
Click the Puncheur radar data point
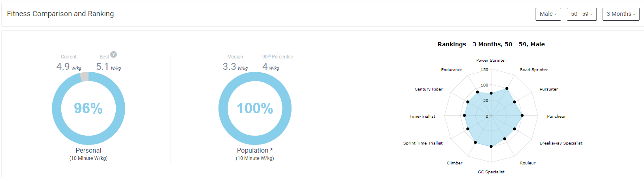(x=522, y=116)
